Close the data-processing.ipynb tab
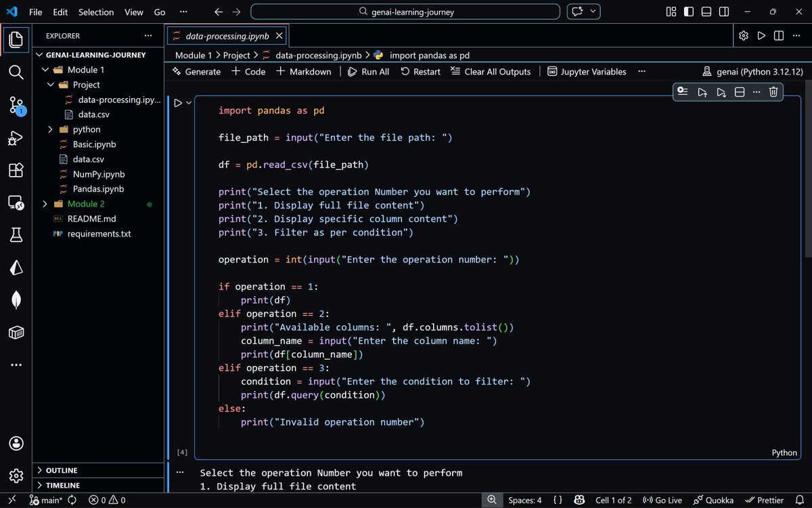Viewport: 812px width, 508px height. (x=279, y=35)
